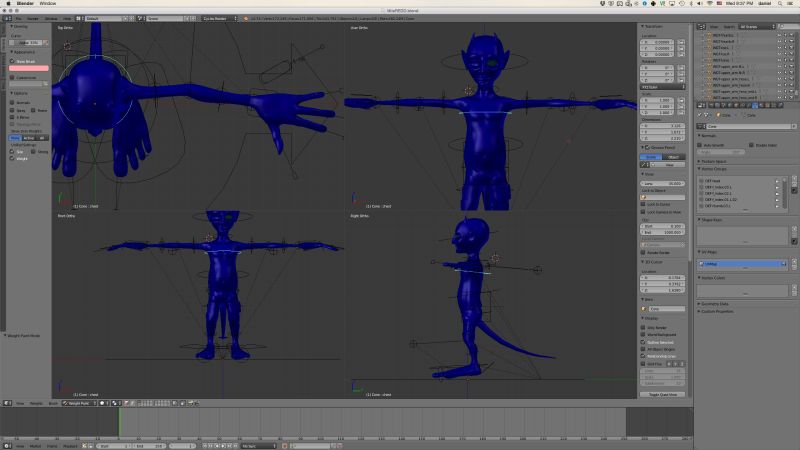Toggle Auto Smooth checkbox
The height and width of the screenshot is (450, 800).
[x=700, y=145]
